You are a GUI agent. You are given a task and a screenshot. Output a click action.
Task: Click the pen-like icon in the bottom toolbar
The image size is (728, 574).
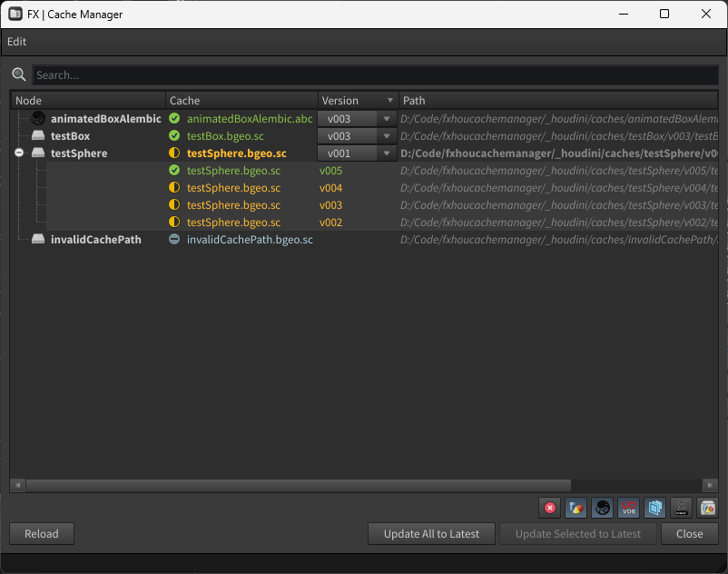pos(681,508)
